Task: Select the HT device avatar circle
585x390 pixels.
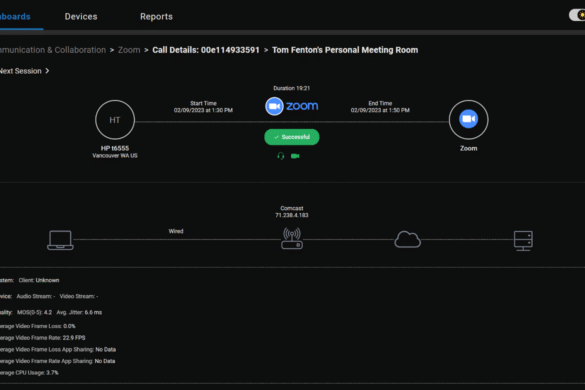Action: (x=115, y=120)
